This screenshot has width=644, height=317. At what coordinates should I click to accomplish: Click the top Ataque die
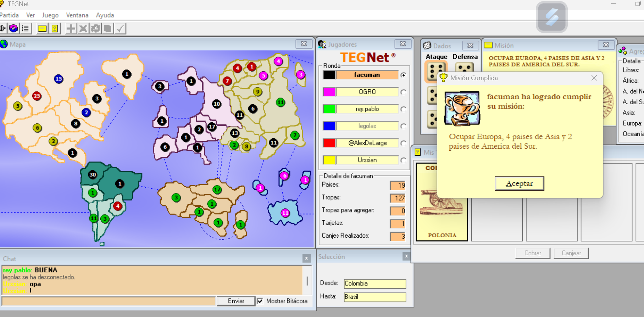point(436,71)
